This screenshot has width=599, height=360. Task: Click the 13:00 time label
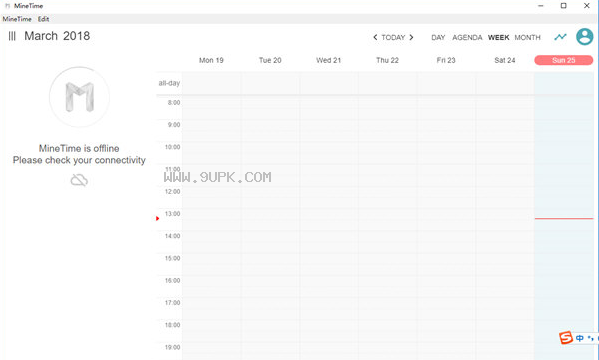coord(172,214)
